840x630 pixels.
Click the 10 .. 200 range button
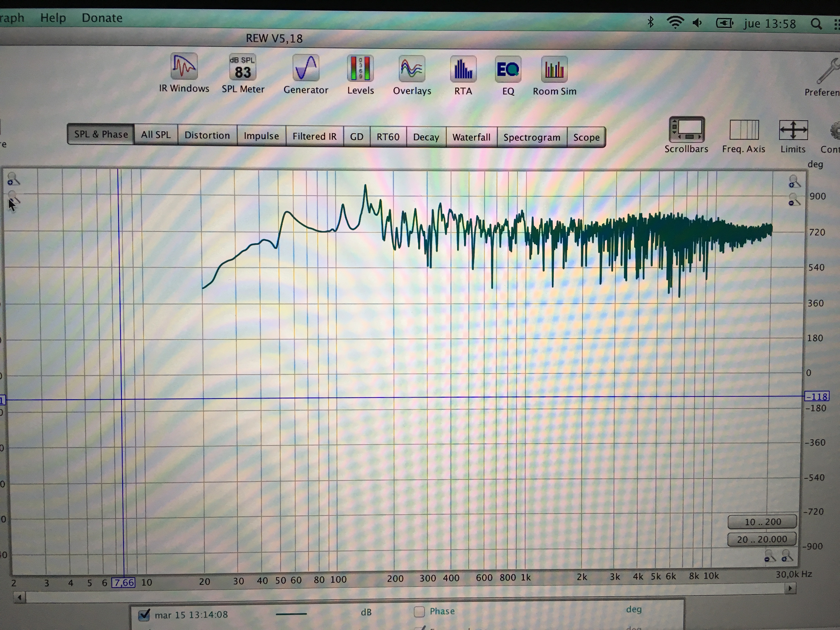point(762,522)
